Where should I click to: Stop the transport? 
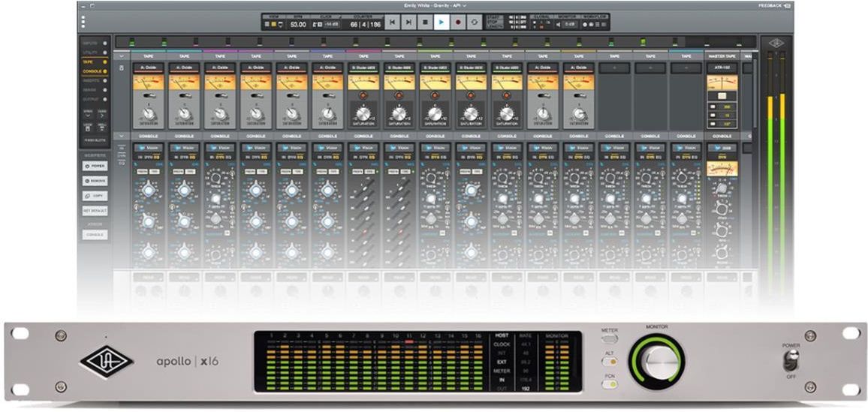coord(425,22)
